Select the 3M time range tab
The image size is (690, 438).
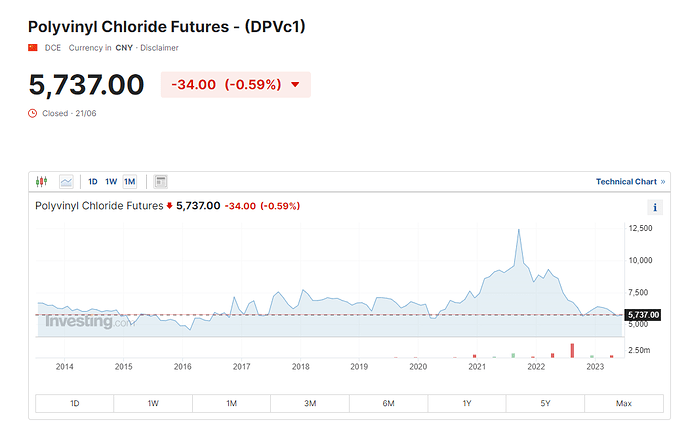[x=310, y=403]
